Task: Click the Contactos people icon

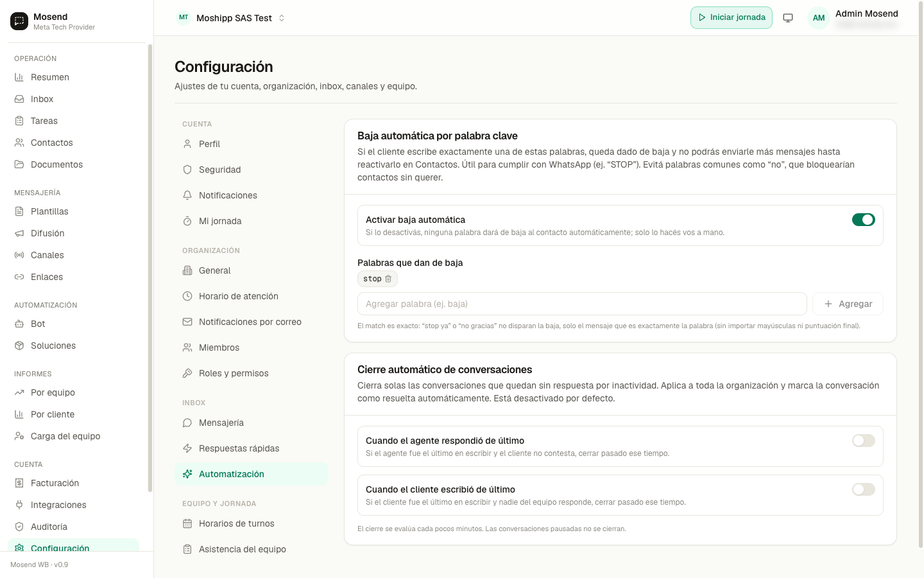Action: tap(19, 143)
